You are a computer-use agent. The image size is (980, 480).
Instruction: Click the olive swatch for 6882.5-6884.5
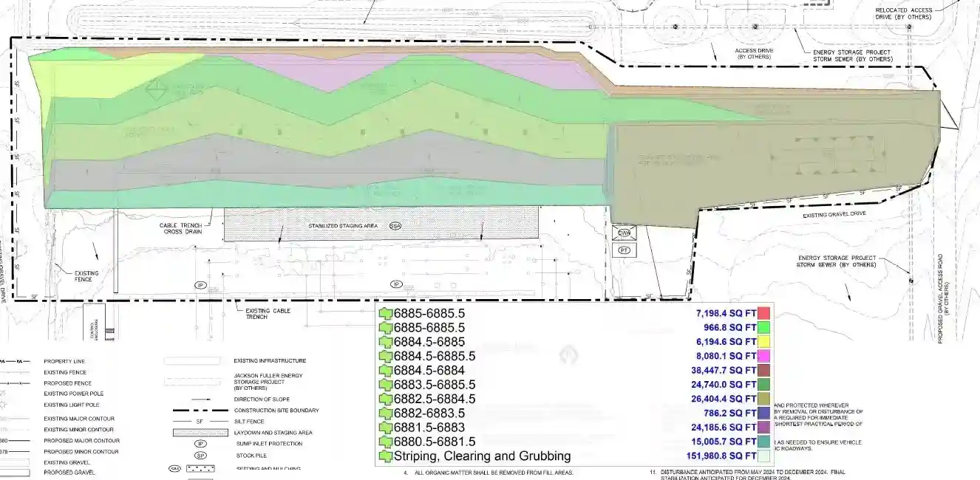point(764,399)
